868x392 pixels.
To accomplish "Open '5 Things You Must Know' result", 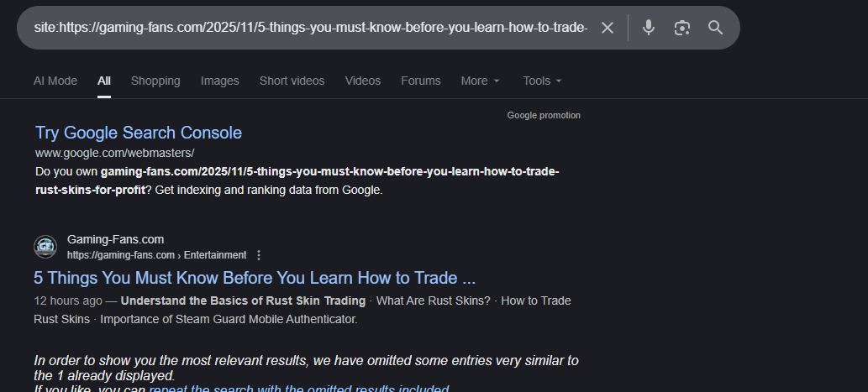I will (x=255, y=278).
